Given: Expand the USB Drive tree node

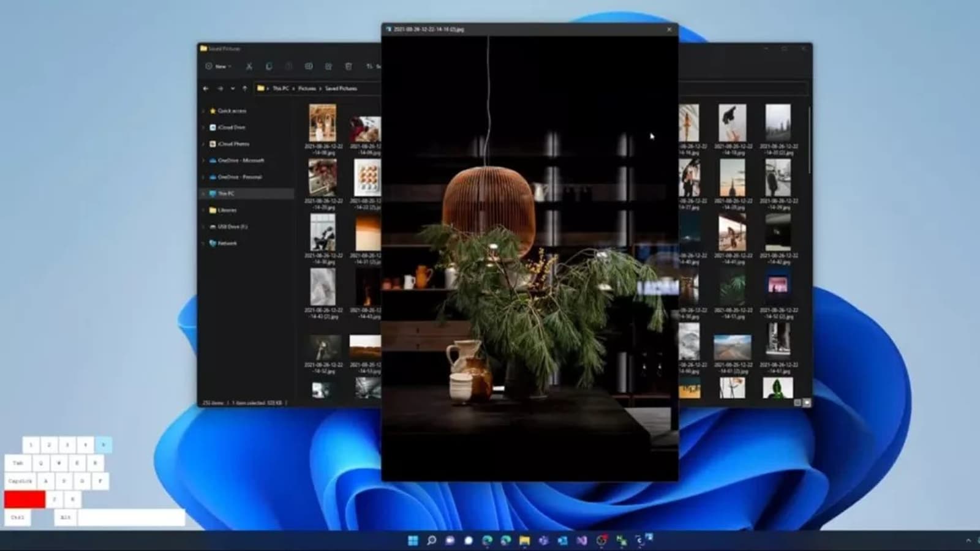Looking at the screenshot, I should point(204,227).
